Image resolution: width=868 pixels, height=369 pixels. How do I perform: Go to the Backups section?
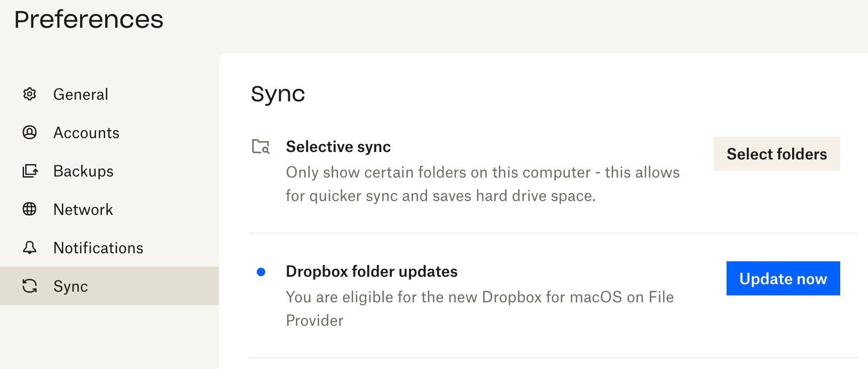coord(83,171)
